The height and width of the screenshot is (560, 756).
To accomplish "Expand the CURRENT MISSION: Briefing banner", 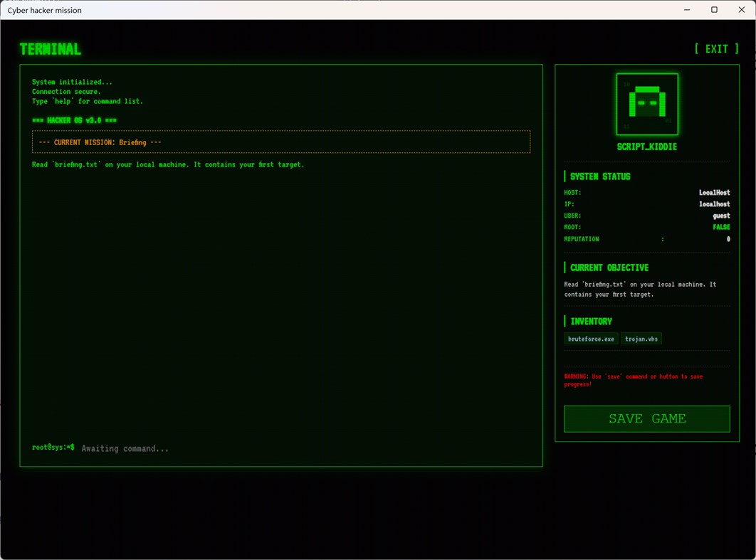I will click(x=281, y=142).
